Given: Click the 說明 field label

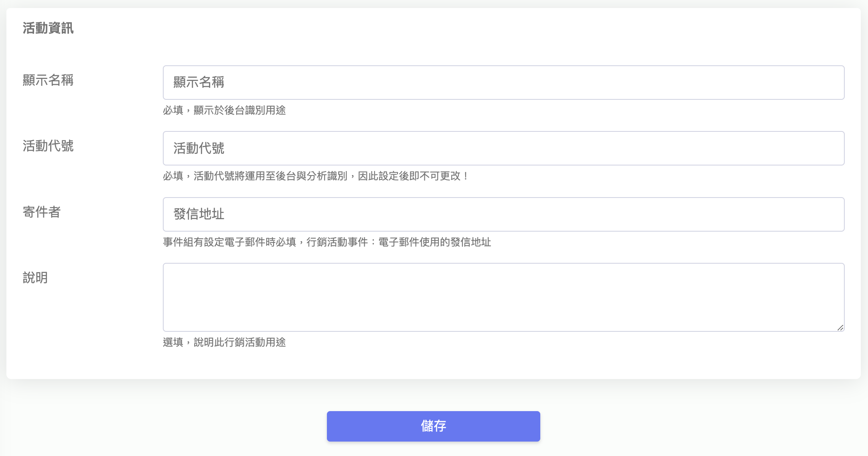Looking at the screenshot, I should pos(35,278).
